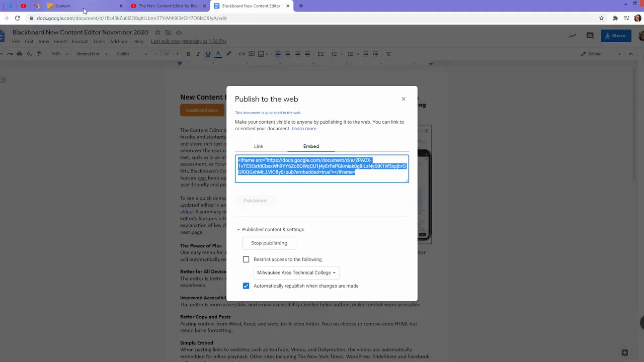Viewport: 644px width, 362px height.
Task: Open line spacing options
Action: click(320, 54)
